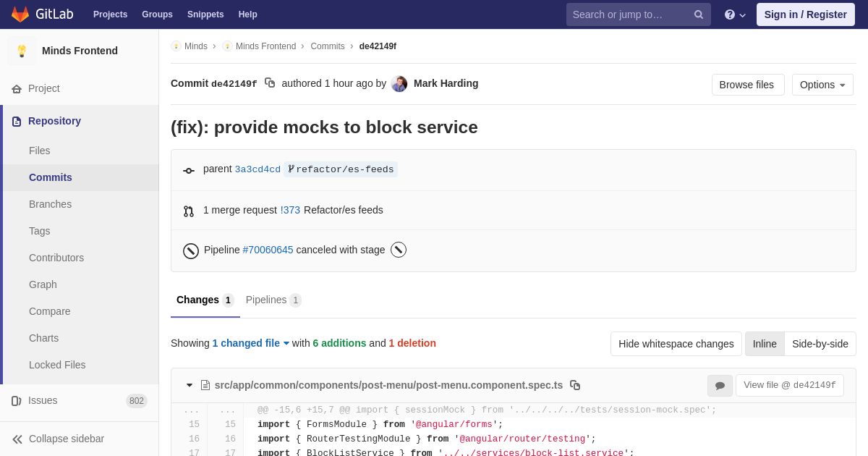
Task: Click the Browse files button
Action: pos(748,85)
